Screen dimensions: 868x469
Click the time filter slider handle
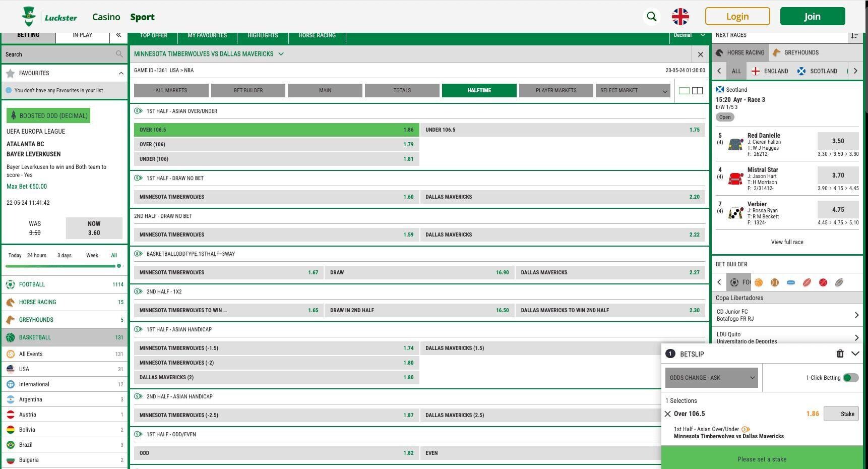(119, 266)
